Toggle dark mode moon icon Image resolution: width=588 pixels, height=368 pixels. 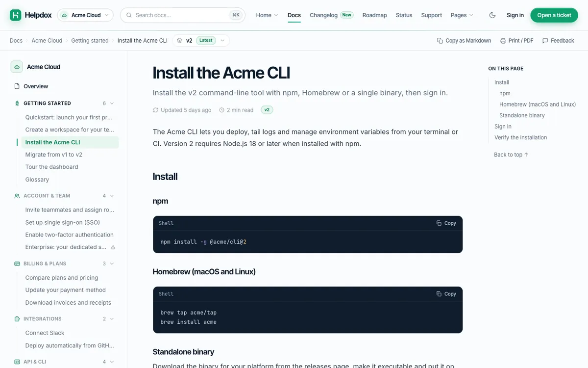coord(492,15)
